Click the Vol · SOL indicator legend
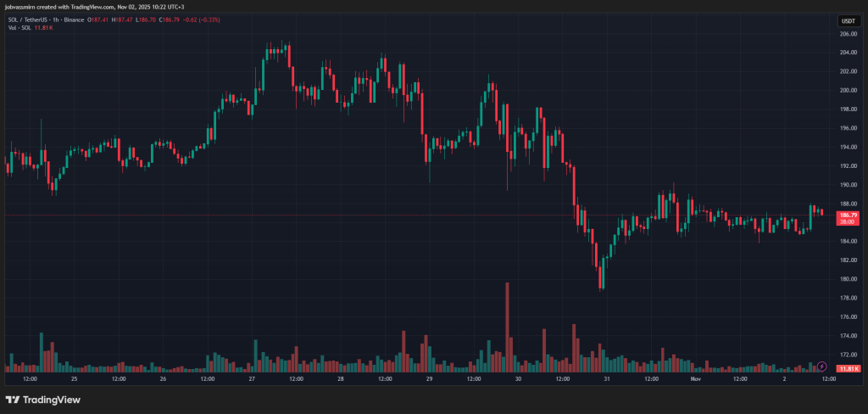The image size is (868, 414). pyautogui.click(x=19, y=28)
